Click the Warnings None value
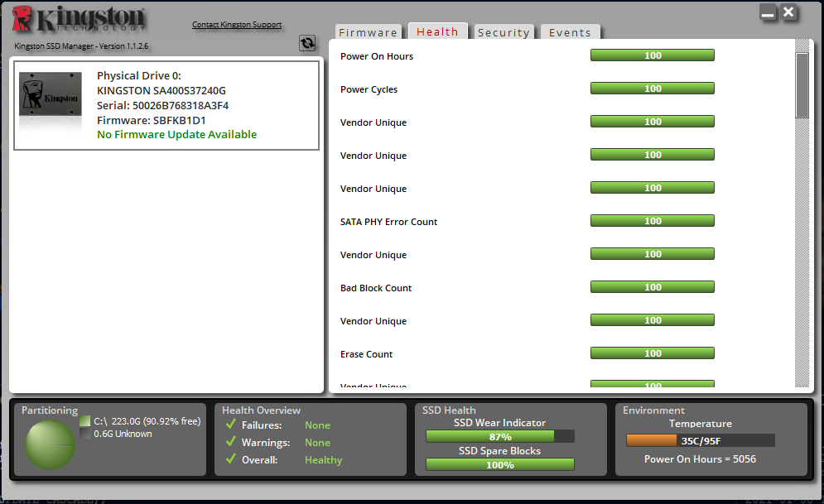Screen dimensions: 824x504 [317, 443]
